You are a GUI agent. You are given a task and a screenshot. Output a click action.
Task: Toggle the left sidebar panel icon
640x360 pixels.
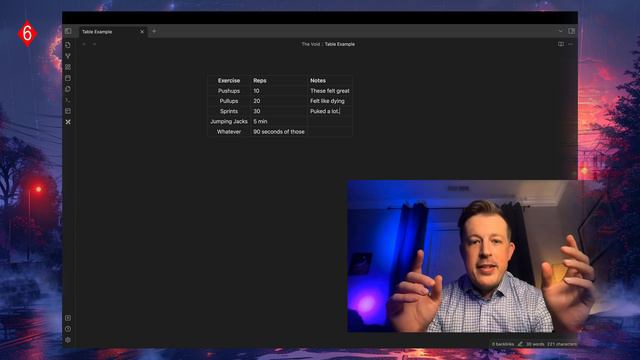pos(68,31)
